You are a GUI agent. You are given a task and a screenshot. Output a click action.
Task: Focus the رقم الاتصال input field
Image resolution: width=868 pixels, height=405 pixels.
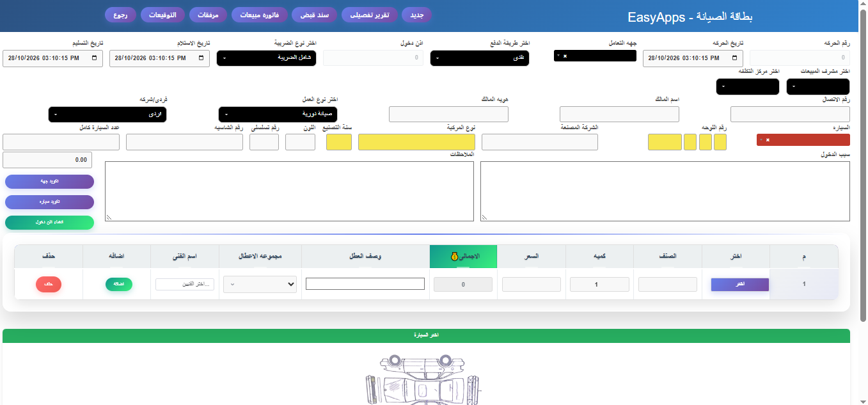790,115
